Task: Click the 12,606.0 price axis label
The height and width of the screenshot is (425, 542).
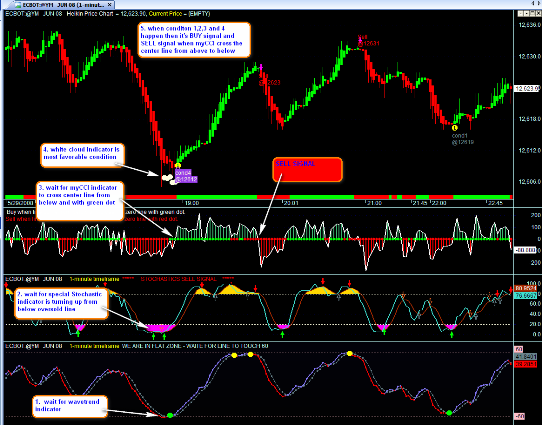Action: (529, 181)
